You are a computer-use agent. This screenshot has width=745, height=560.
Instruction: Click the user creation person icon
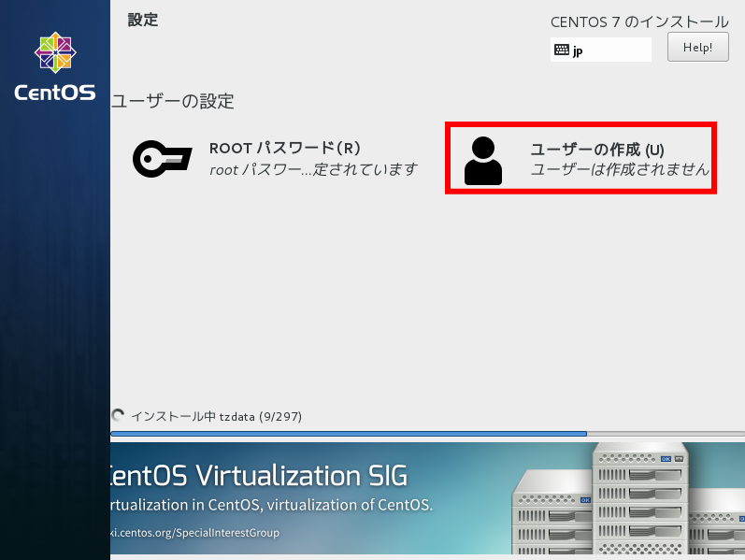pyautogui.click(x=483, y=161)
